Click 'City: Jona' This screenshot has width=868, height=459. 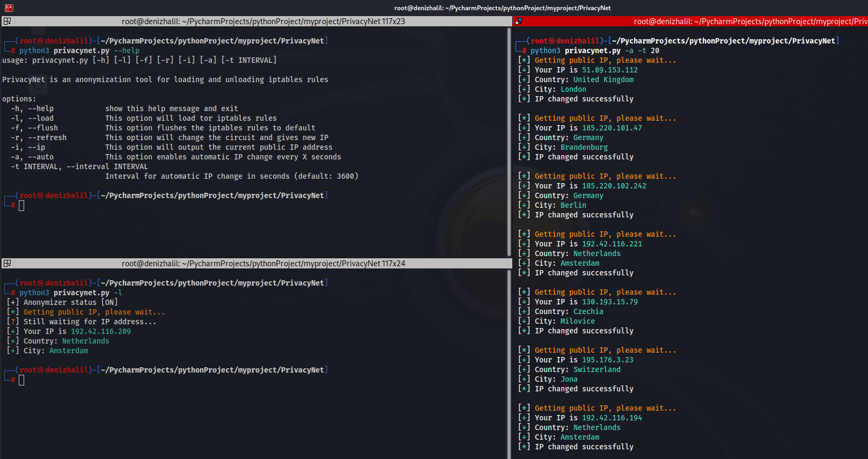[x=556, y=379]
